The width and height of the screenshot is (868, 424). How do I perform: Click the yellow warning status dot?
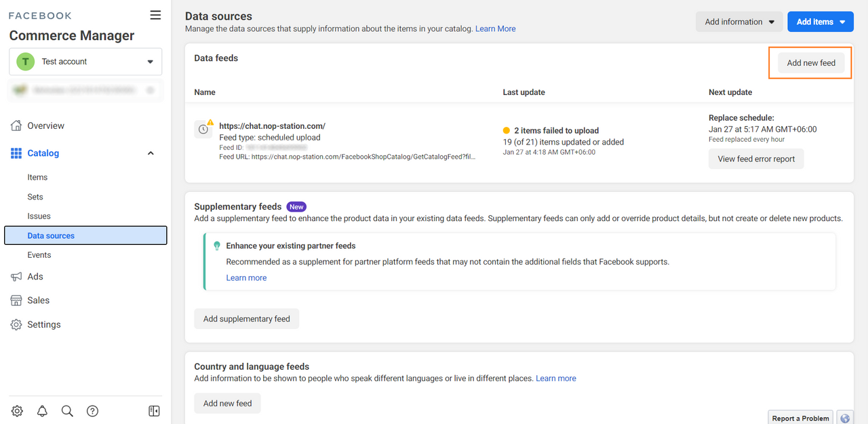pyautogui.click(x=507, y=130)
